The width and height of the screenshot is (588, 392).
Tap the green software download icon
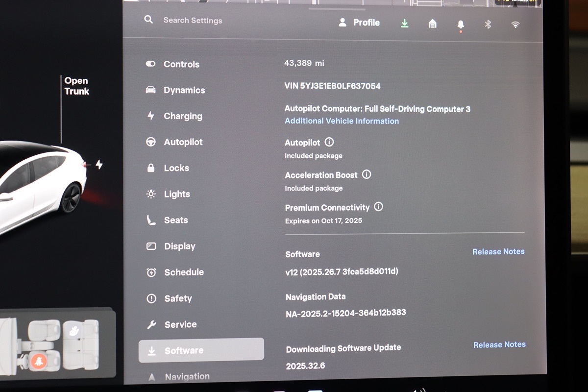405,23
